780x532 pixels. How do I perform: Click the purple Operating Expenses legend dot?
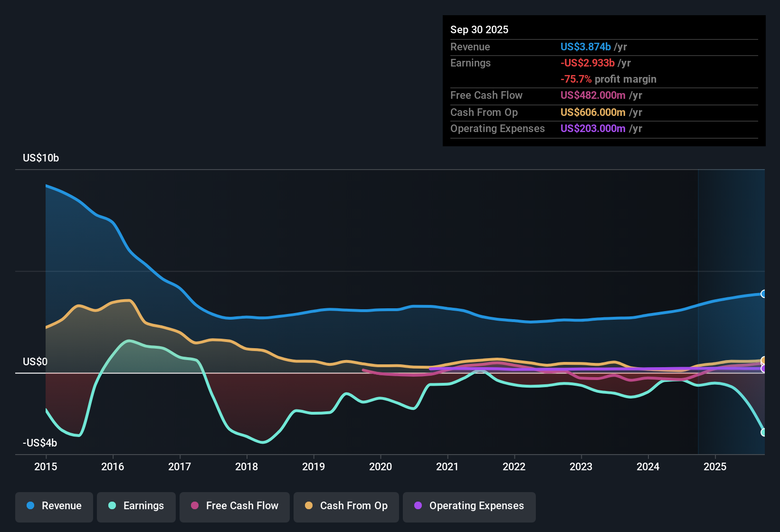tap(417, 506)
